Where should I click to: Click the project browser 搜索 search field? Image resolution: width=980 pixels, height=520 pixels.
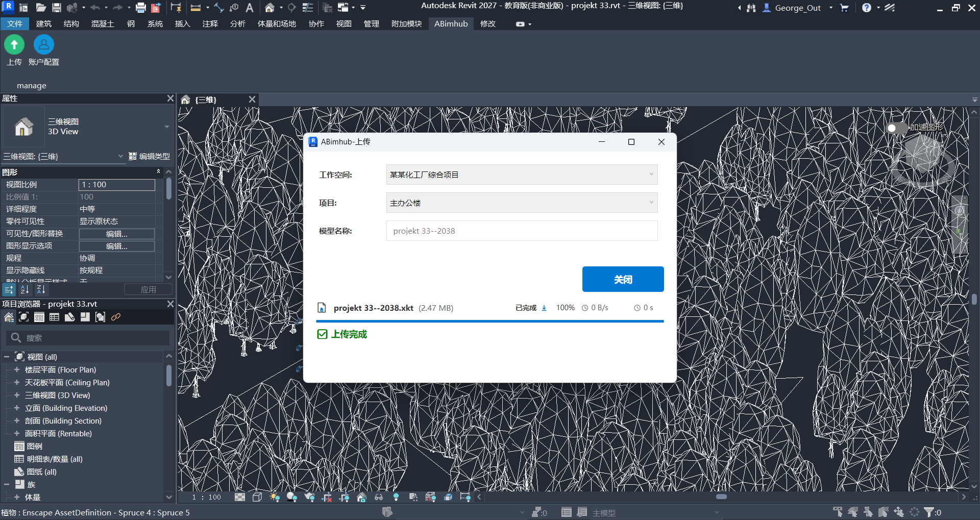click(x=88, y=338)
